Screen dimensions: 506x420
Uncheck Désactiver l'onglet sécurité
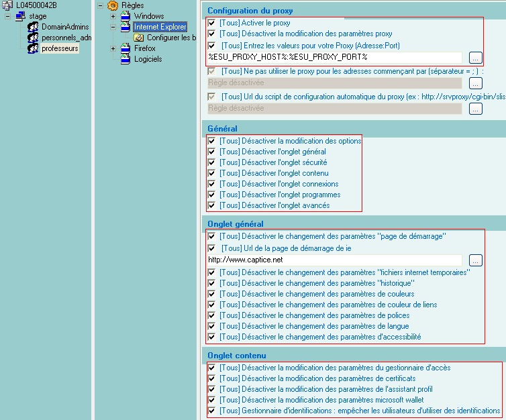click(212, 162)
